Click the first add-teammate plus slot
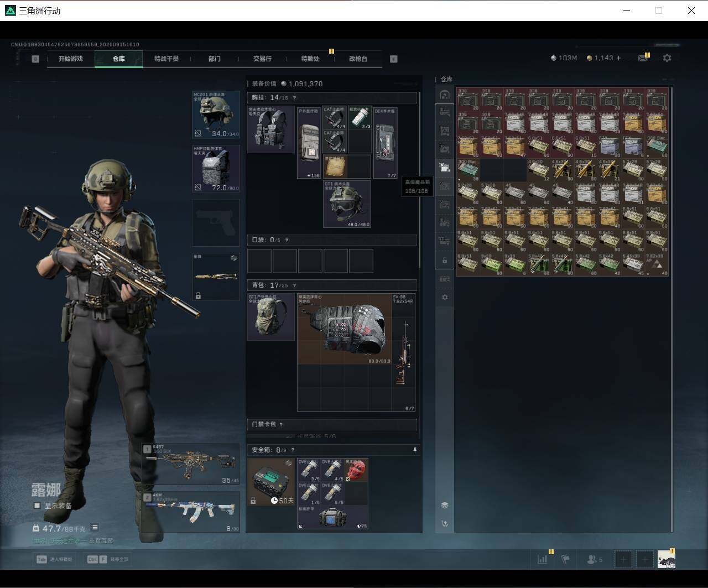The height and width of the screenshot is (588, 708). coord(623,559)
